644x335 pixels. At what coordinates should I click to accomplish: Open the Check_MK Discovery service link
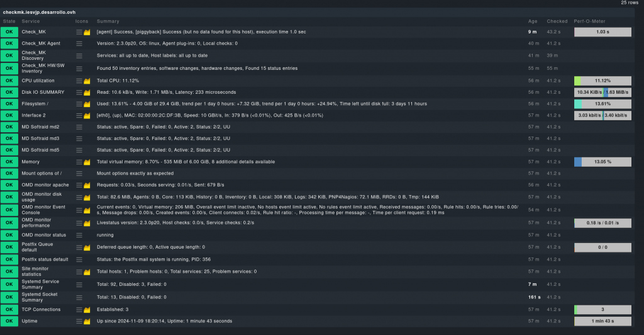coord(34,55)
